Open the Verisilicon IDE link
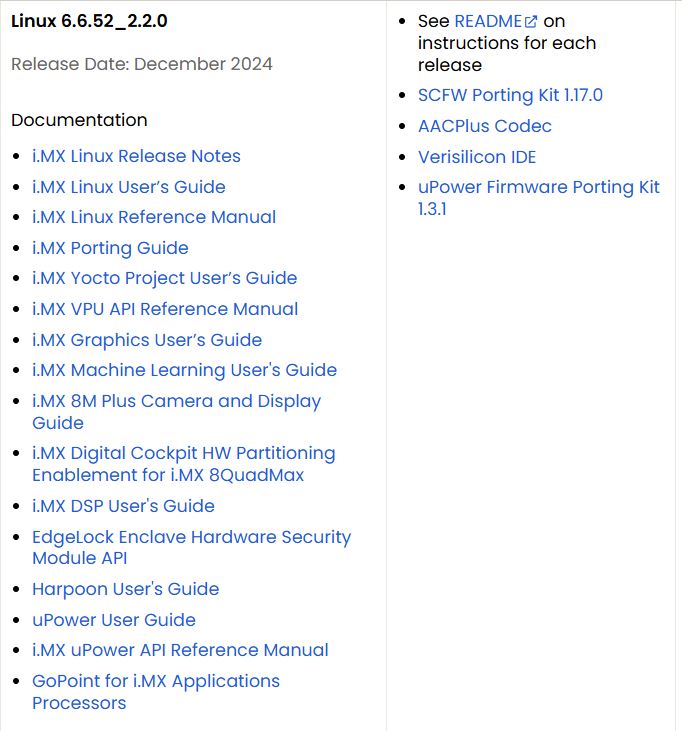Screen dimensions: 682x731 tap(476, 157)
